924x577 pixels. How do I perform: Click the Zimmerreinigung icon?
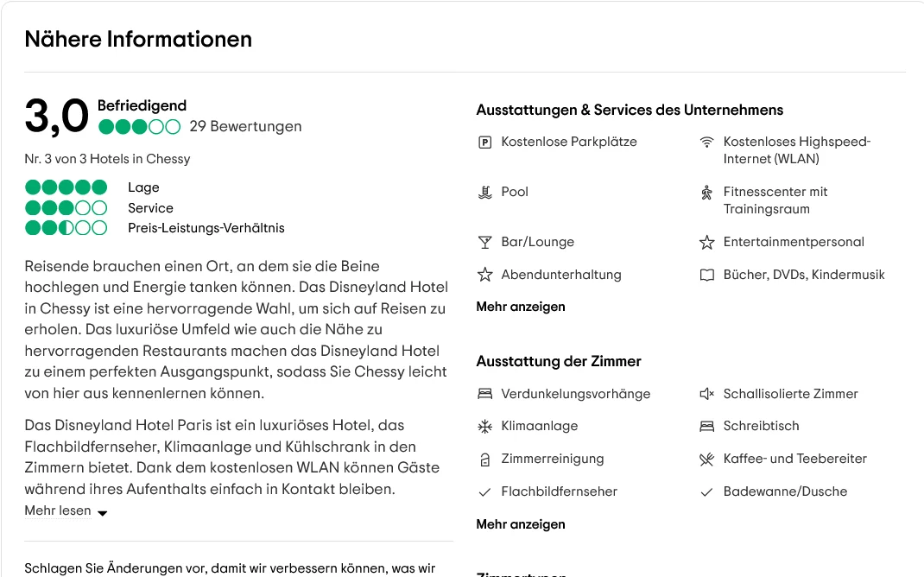click(484, 459)
